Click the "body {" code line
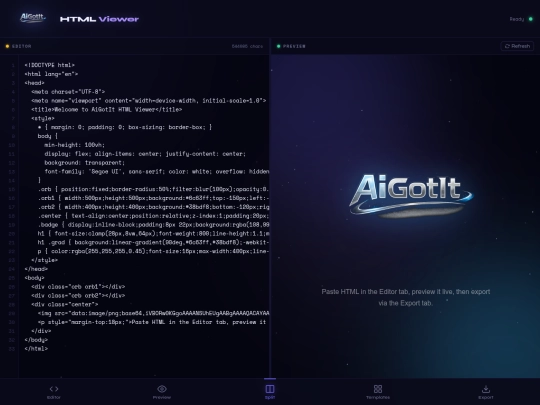Image resolution: width=540 pixels, height=405 pixels. coord(48,136)
